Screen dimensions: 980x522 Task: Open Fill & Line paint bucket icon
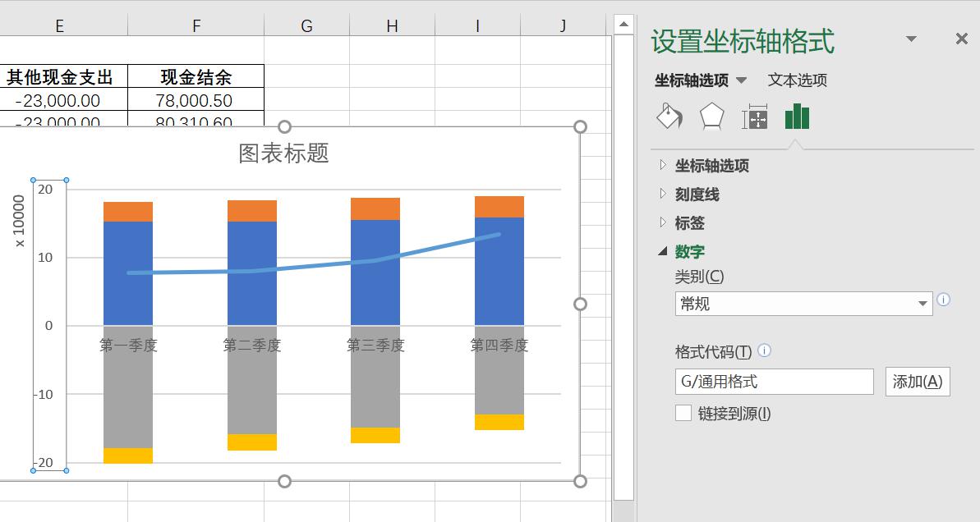[x=669, y=117]
